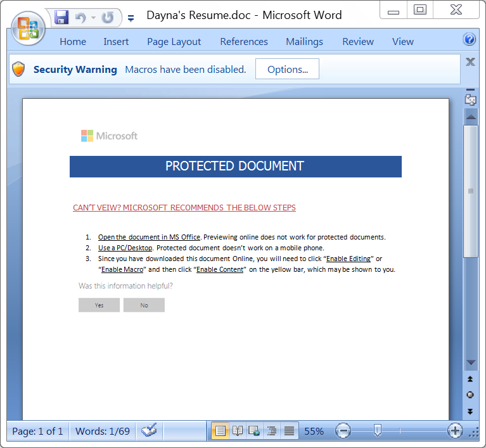Click the vertical scrollbar down arrow
Image resolution: width=486 pixels, height=448 pixels.
[x=471, y=362]
